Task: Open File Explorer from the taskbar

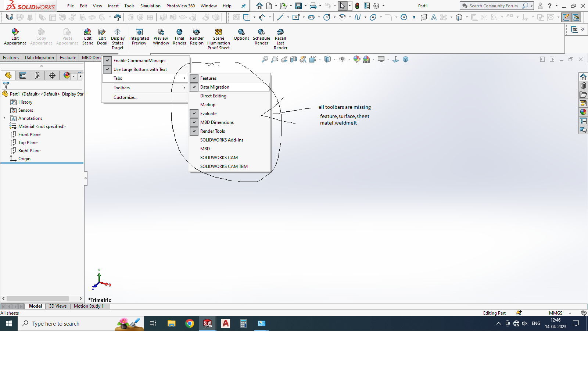Action: point(172,323)
